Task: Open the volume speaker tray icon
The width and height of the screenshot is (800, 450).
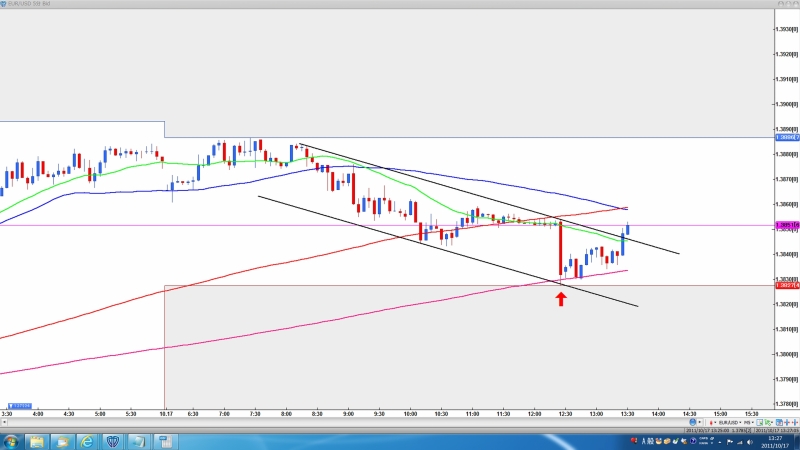Action: (x=749, y=442)
